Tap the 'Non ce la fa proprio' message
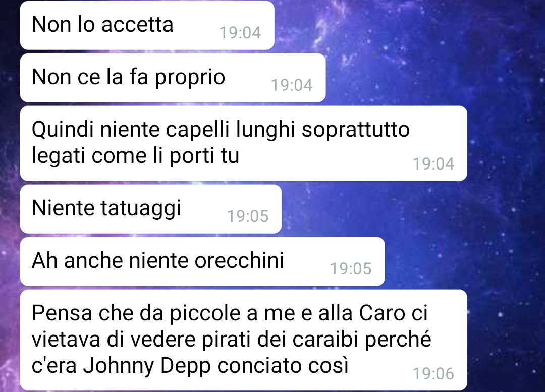 point(173,78)
